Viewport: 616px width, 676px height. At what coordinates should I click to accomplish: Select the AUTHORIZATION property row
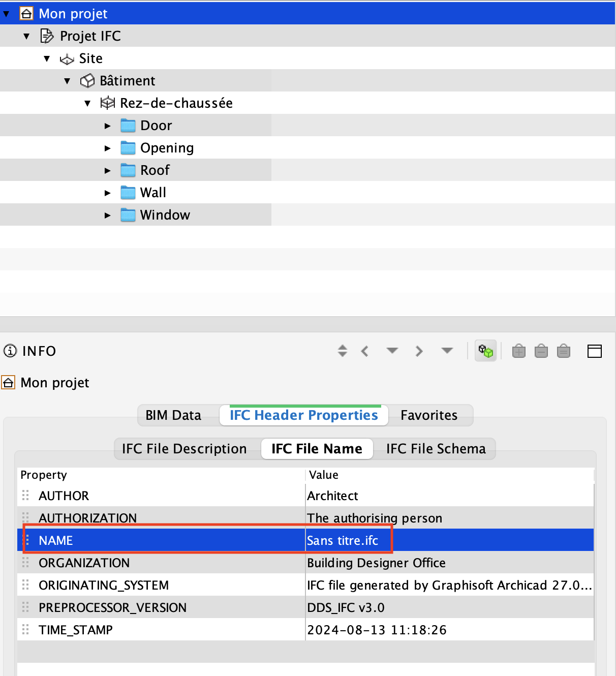point(305,518)
